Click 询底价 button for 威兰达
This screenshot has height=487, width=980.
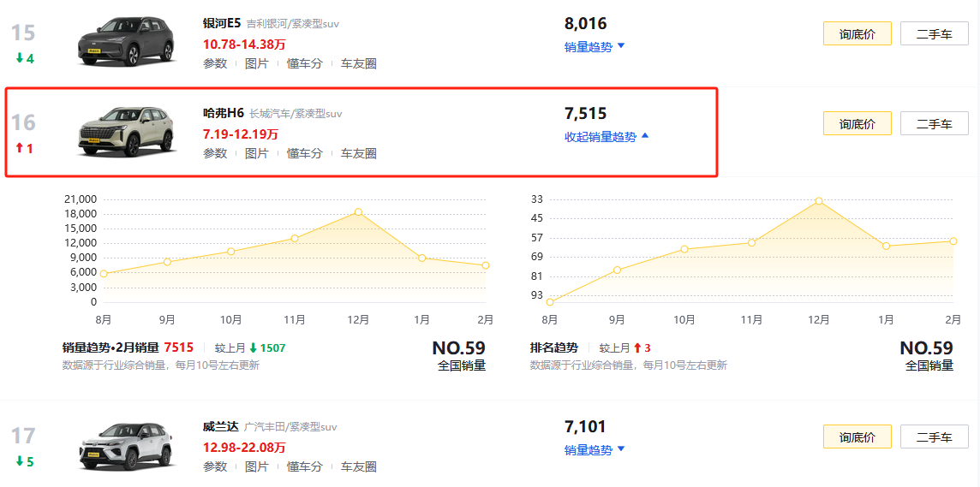tap(857, 437)
